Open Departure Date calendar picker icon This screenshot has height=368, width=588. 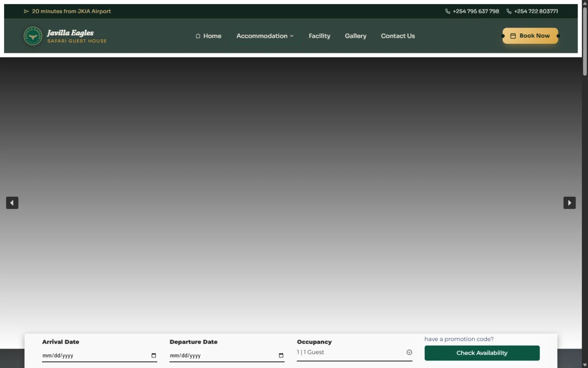pos(281,356)
